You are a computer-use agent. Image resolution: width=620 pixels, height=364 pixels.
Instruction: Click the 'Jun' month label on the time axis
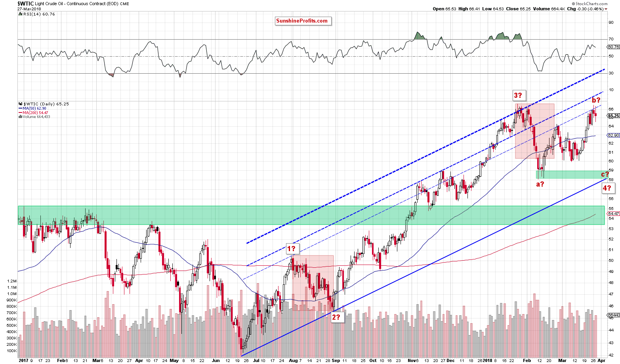pyautogui.click(x=216, y=361)
